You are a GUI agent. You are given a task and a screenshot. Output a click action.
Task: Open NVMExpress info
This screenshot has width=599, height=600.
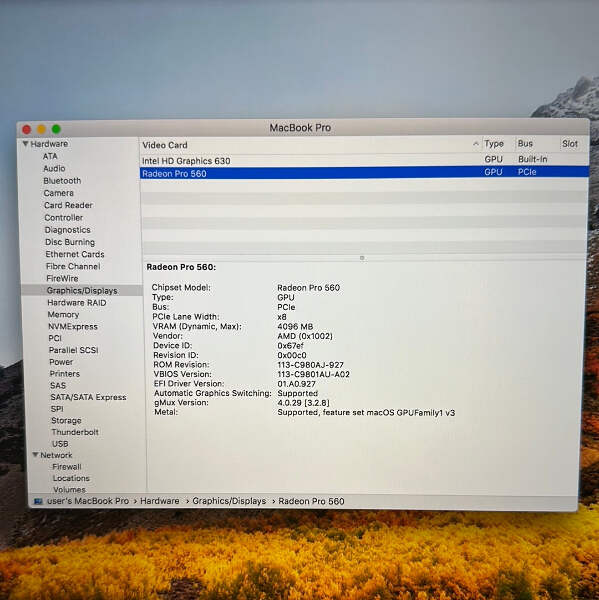(x=73, y=326)
